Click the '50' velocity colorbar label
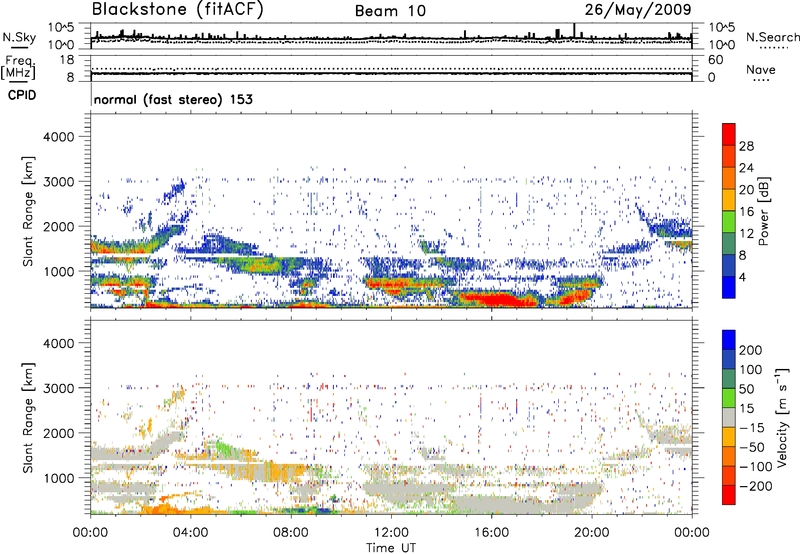This screenshot has height=554, width=800. [746, 389]
